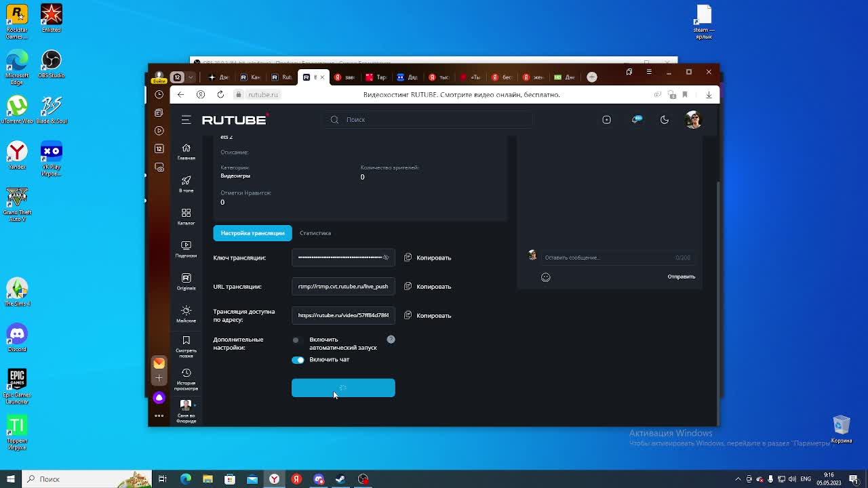The image size is (868, 488).
Task: Click help icon for автоматический запуск
Action: (391, 340)
